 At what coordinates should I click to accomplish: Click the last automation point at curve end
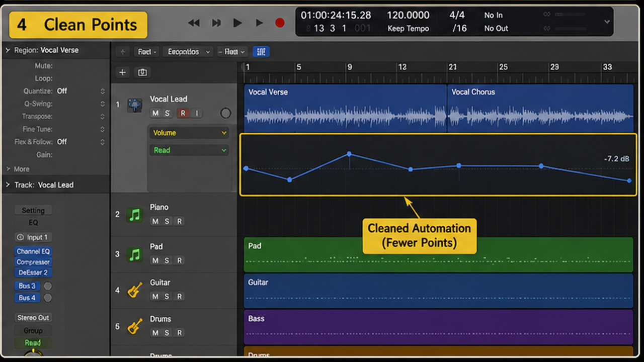tap(629, 180)
